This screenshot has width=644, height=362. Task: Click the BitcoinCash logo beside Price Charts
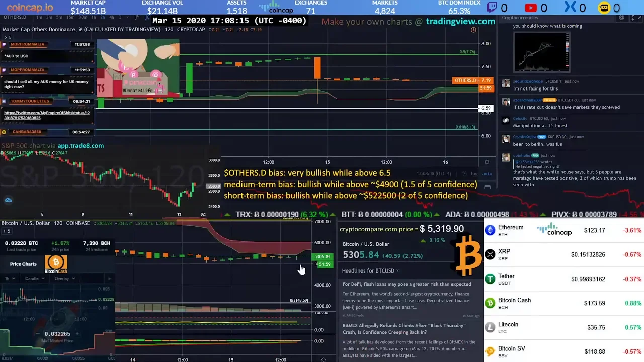(x=56, y=264)
